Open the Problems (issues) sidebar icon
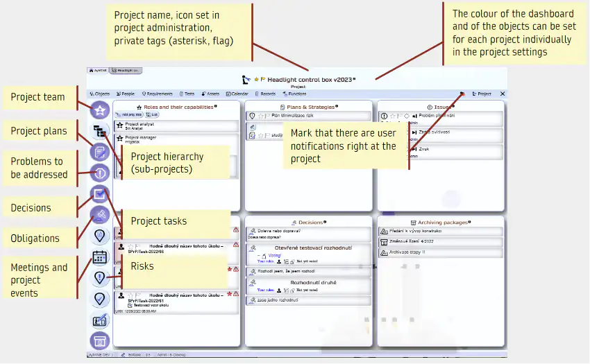Viewport: 590px width, 364px height. (100, 173)
